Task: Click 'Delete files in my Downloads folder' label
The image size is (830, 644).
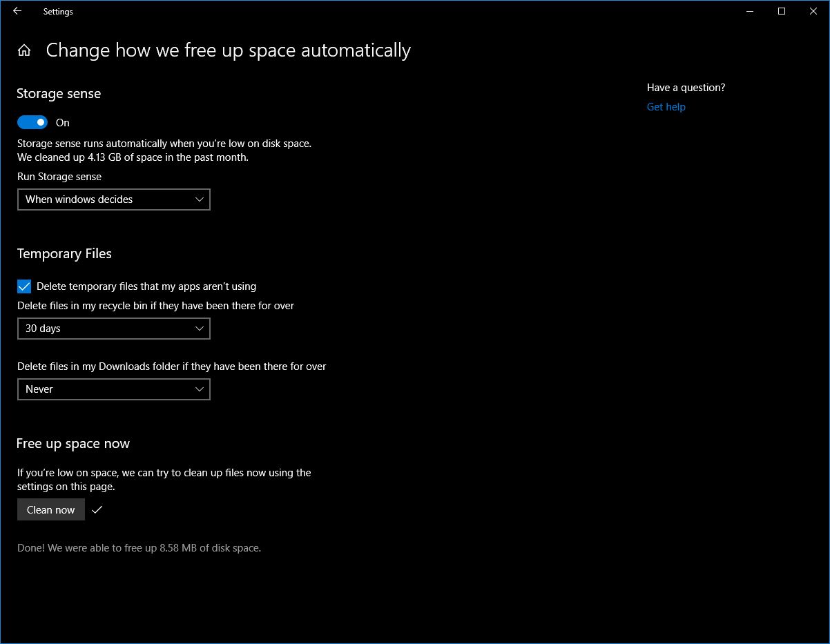Action: [x=172, y=367]
